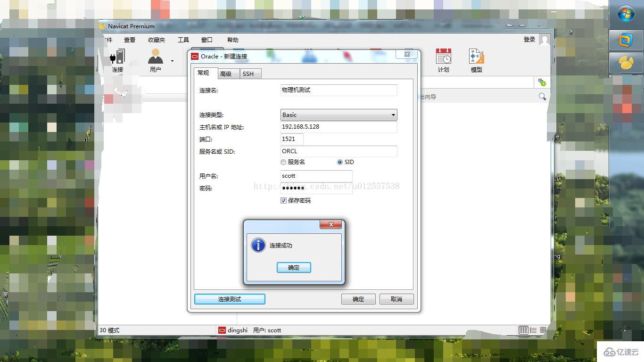Click the Navicat taskbar icon
This screenshot has width=644, height=362.
(626, 63)
